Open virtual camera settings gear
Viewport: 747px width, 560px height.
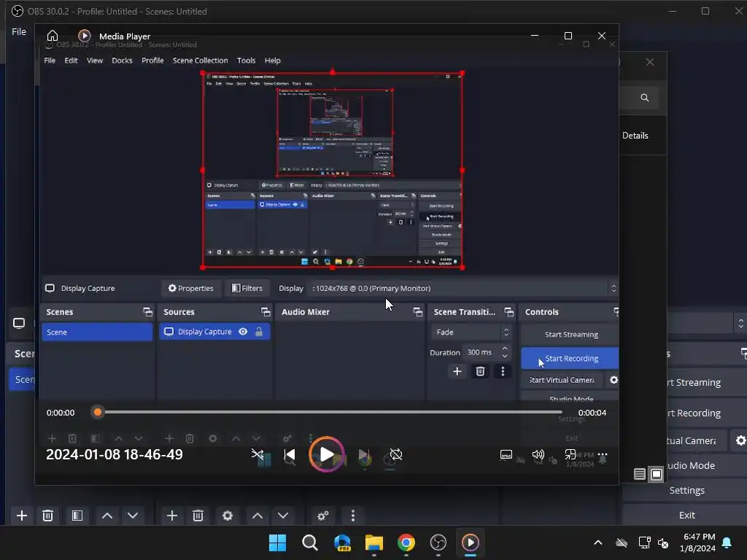point(740,441)
